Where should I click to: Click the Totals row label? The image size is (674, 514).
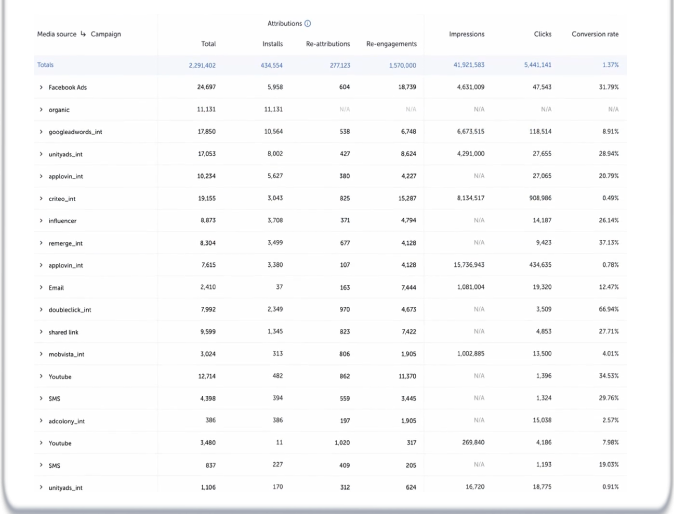(x=45, y=65)
